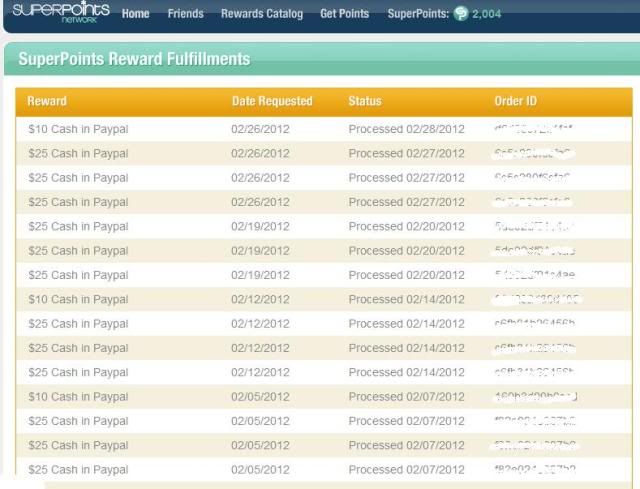Click the order ID for the 02/28/2012 processed reward
Screen dimensions: 640x489
click(x=533, y=129)
